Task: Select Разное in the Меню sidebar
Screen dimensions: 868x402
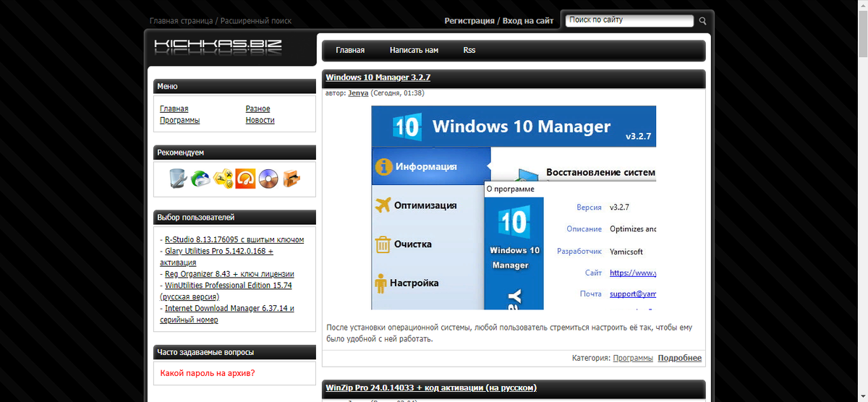Action: (x=258, y=108)
